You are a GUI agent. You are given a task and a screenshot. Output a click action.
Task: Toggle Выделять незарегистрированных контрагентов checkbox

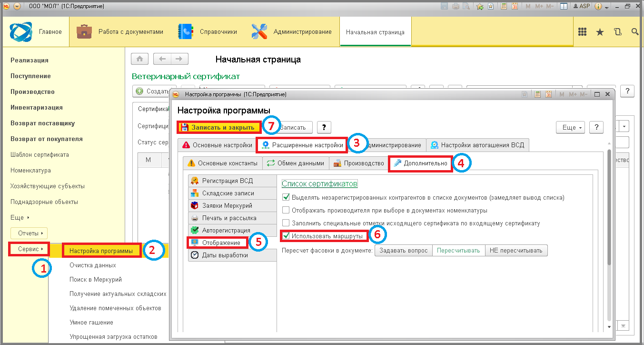point(286,197)
